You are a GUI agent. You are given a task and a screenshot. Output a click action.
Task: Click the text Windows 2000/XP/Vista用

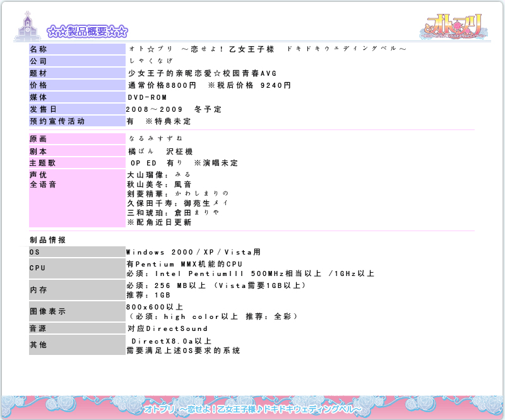pos(193,252)
